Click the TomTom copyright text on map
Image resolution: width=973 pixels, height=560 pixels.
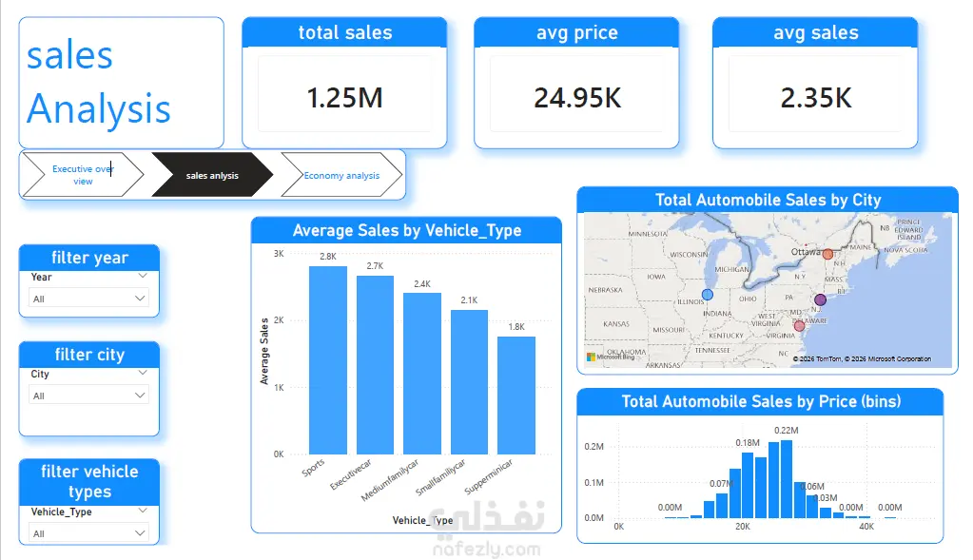[862, 359]
